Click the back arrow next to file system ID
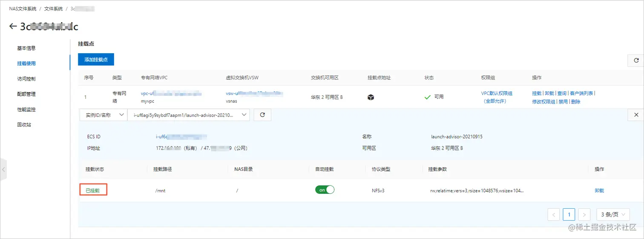The height and width of the screenshot is (239, 644). coord(13,26)
